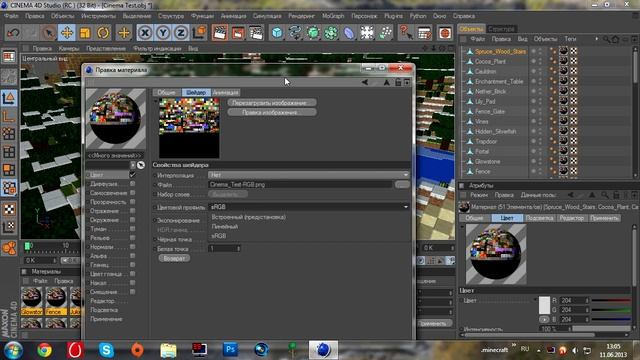Screen dimensions: 640x360
Task: Click the white color swatch in Attributes
Action: click(x=544, y=305)
